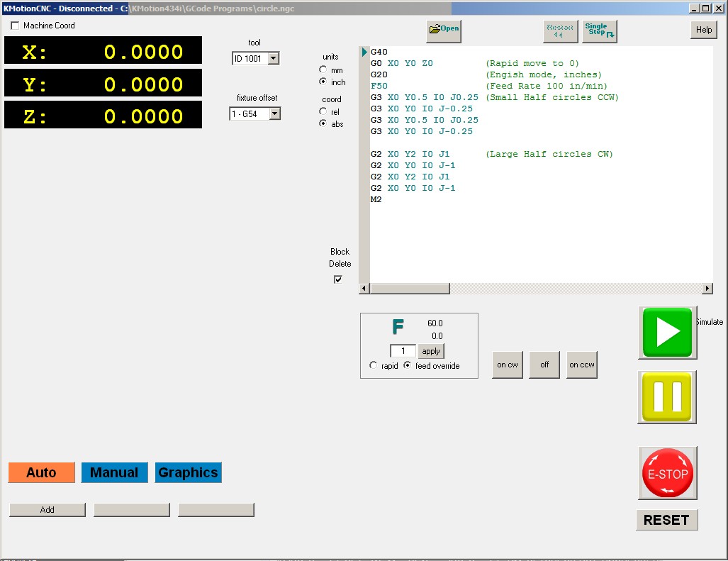Viewport: 728px width, 561px height.
Task: Click the Single Step button
Action: [600, 30]
